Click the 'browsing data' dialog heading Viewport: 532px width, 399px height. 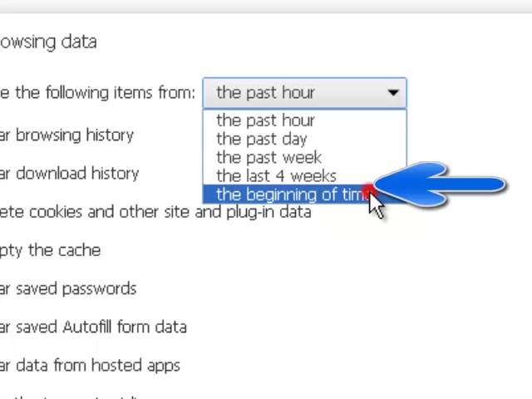[48, 42]
